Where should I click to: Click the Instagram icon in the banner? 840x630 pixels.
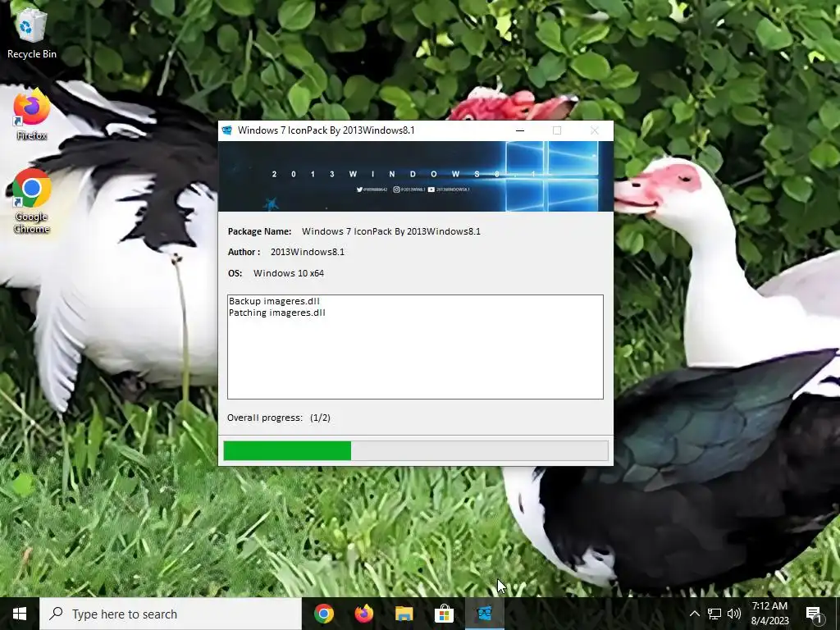point(396,189)
